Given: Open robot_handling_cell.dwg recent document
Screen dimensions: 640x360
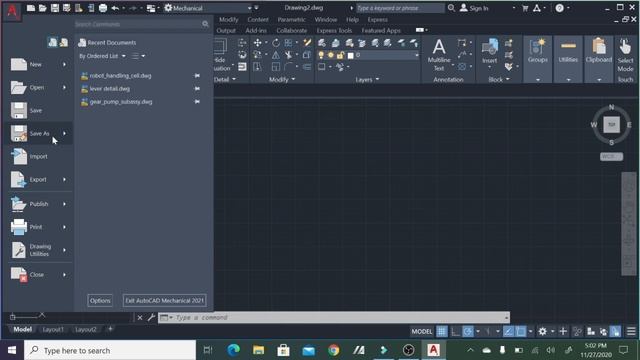Looking at the screenshot, I should (120, 76).
